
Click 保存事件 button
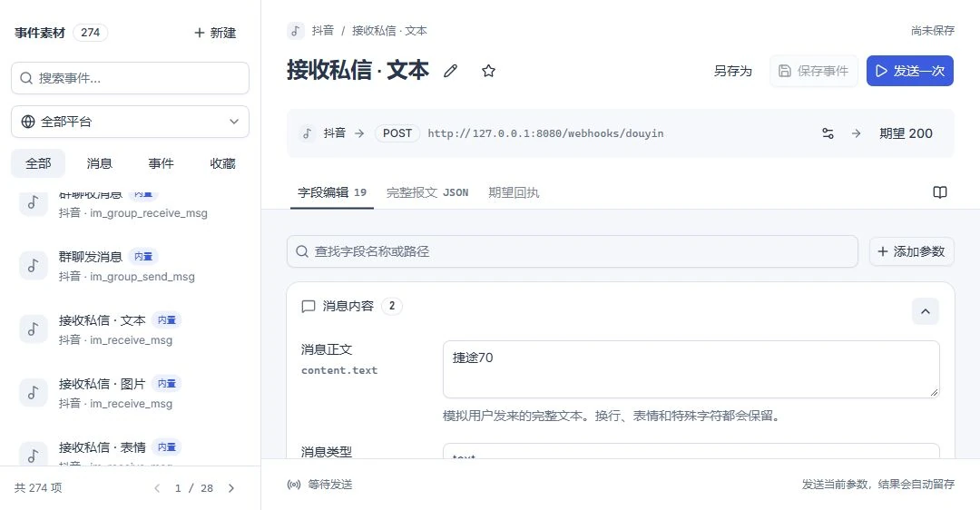click(x=814, y=72)
